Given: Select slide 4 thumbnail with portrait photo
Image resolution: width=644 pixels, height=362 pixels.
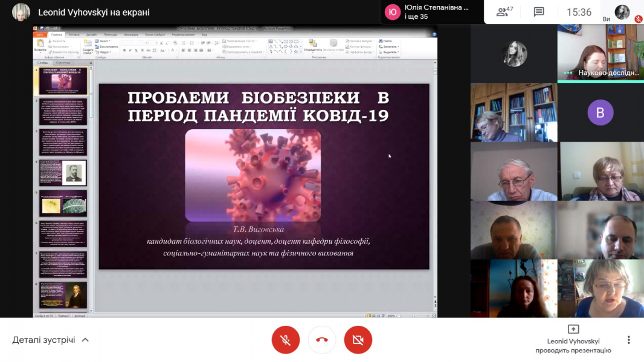Looking at the screenshot, I should 63,173.
